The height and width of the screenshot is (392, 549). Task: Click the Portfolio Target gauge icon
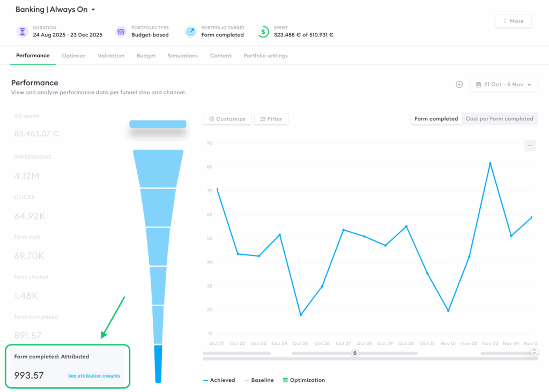190,32
